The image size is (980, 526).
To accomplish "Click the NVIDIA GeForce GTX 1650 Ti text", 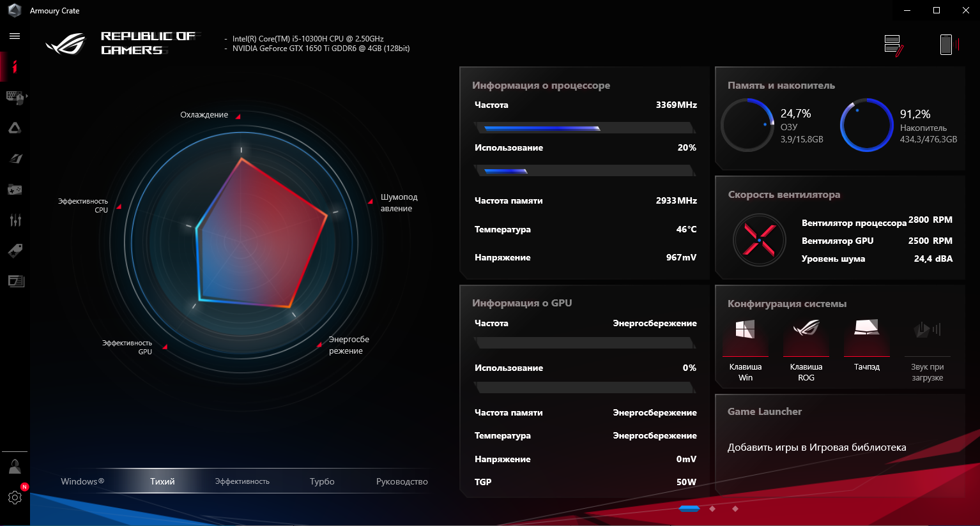I will tap(321, 49).
